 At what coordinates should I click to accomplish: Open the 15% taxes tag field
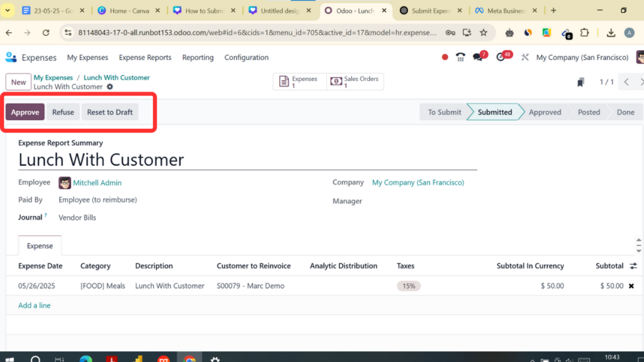click(x=408, y=286)
